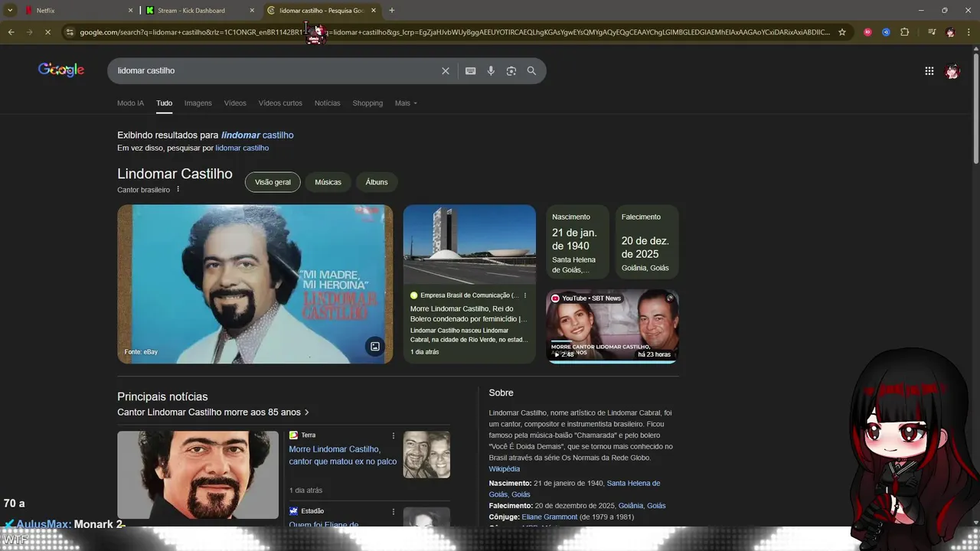Open the Morre Lindomar Castilho Terra article
Image resolution: width=980 pixels, height=551 pixels.
tap(342, 455)
